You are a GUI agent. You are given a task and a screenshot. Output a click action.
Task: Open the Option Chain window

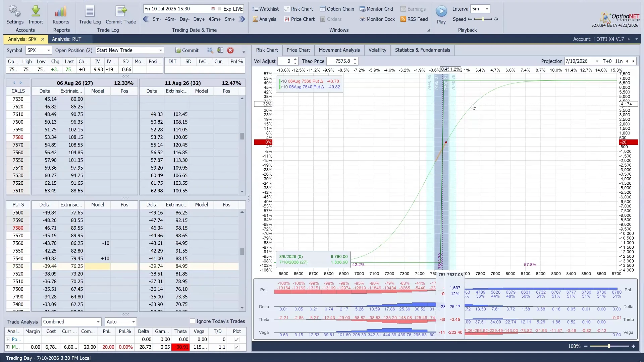[337, 9]
